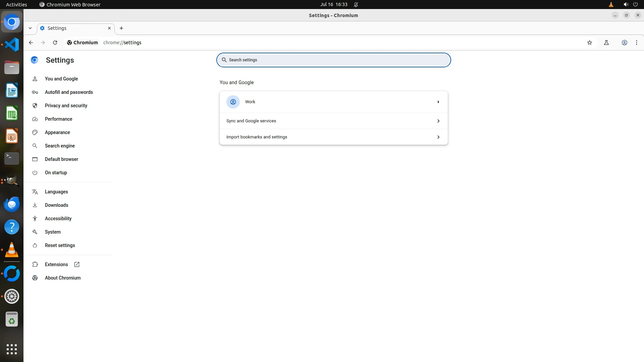Open the Extensions external link icon
644x362 pixels.
click(77, 264)
